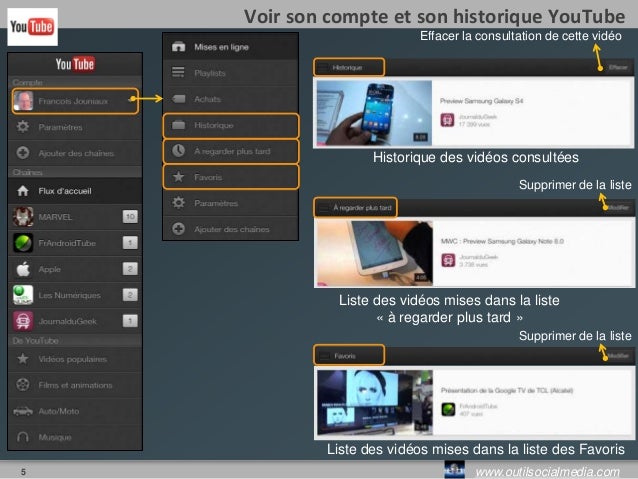
Task: Click the film reel icon for Films et animations
Action: pos(23,385)
